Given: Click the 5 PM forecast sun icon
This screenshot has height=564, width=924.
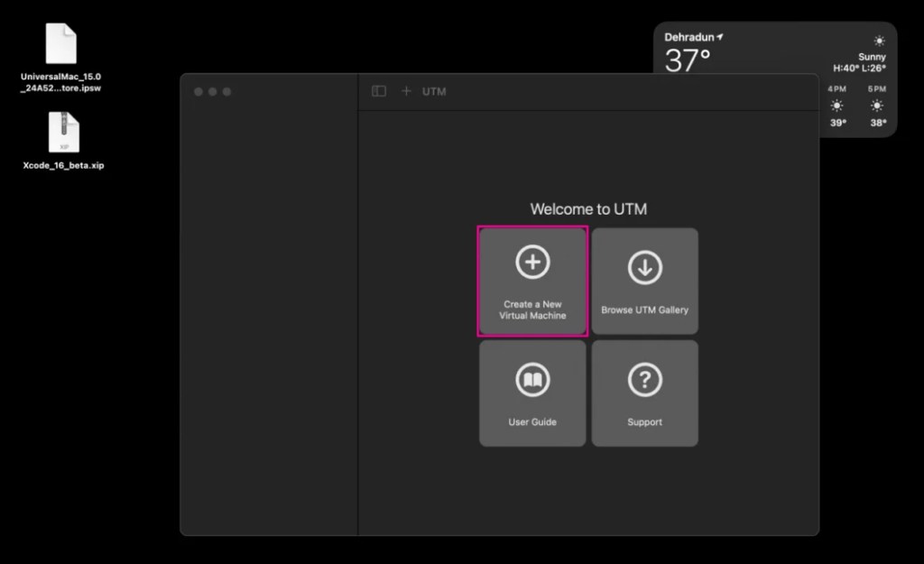Looking at the screenshot, I should point(877,106).
